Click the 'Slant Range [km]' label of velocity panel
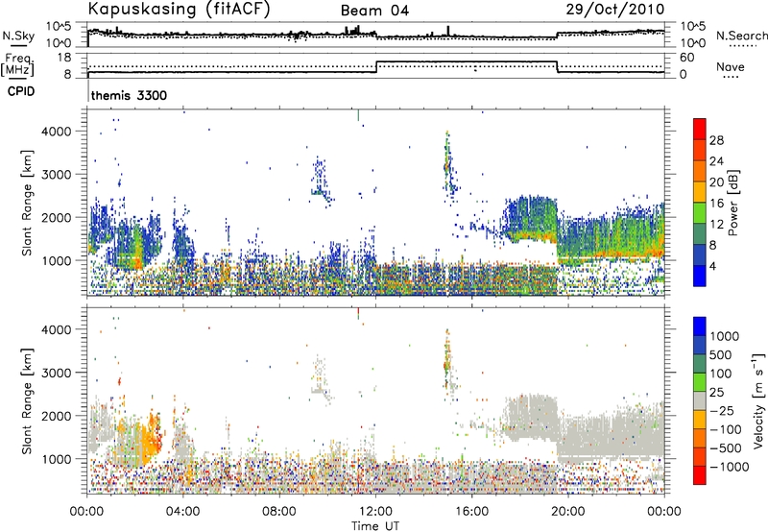This screenshot has height=532, width=768. coord(27,400)
